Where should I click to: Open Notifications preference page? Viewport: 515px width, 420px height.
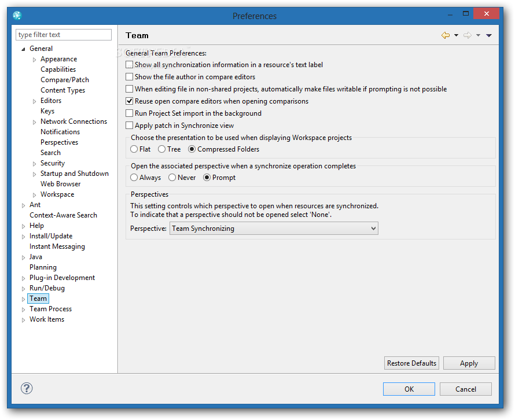[x=60, y=132]
